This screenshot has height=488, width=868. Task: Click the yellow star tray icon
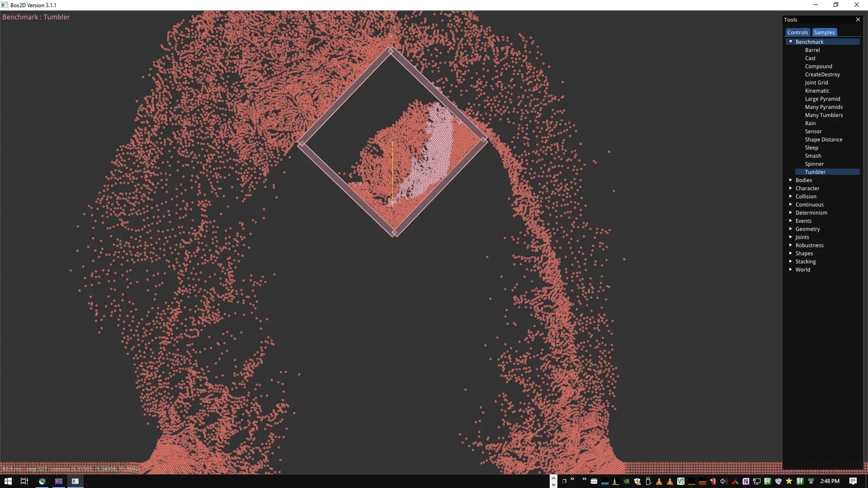789,481
